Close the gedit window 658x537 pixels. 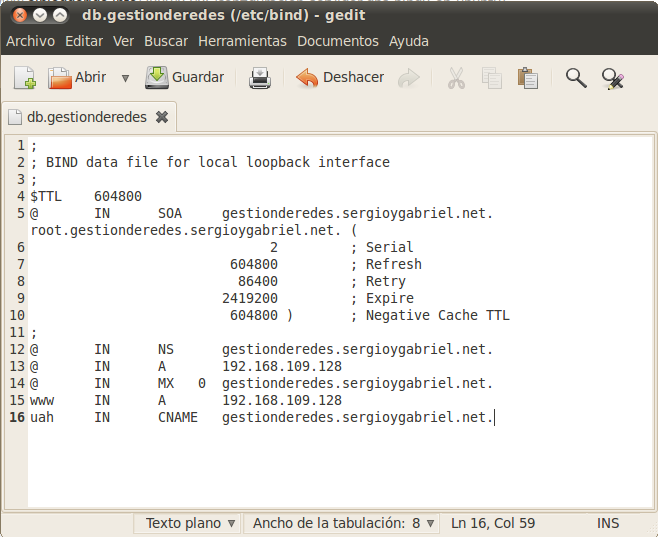(x=19, y=16)
